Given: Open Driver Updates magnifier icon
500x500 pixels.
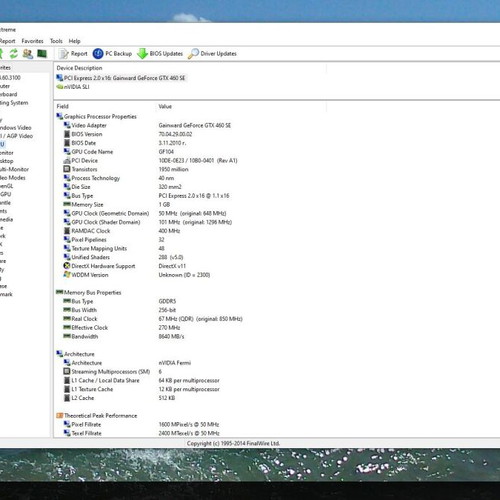Looking at the screenshot, I should point(193,54).
